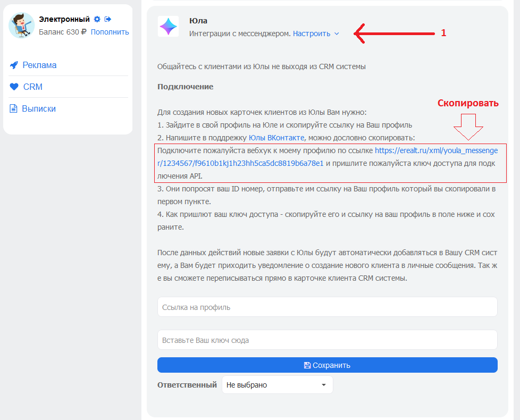Viewport: 520px width, 420px height.
Task: Focus the Ссылка на профиль input field
Action: (x=328, y=307)
